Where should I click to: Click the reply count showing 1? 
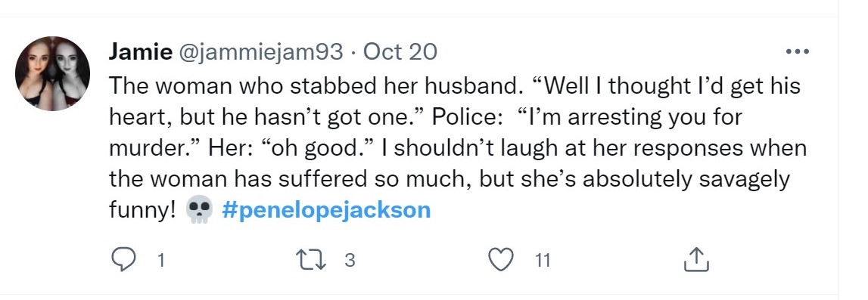(160, 260)
